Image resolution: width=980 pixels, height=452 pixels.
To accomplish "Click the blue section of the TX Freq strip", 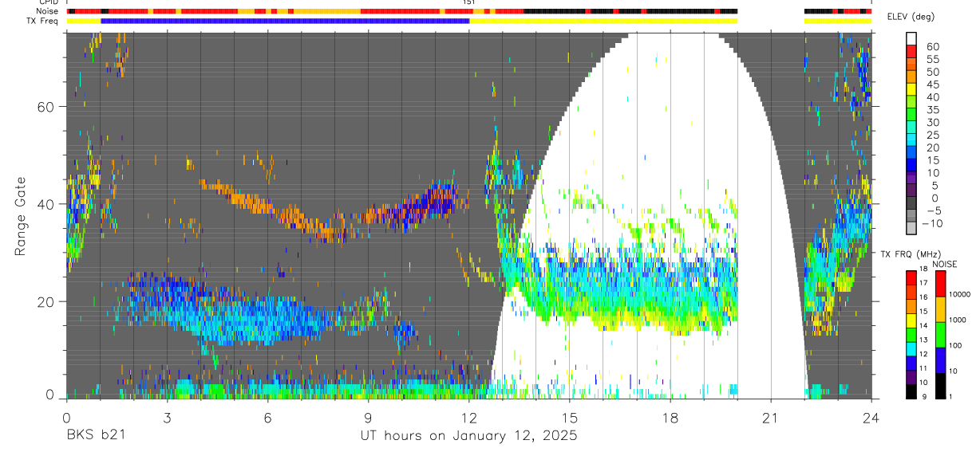I will pos(285,21).
